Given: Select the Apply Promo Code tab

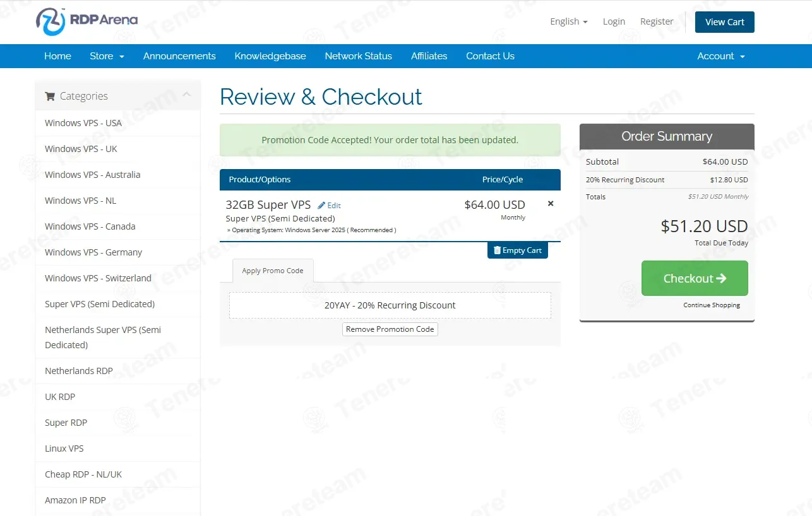Looking at the screenshot, I should 273,271.
